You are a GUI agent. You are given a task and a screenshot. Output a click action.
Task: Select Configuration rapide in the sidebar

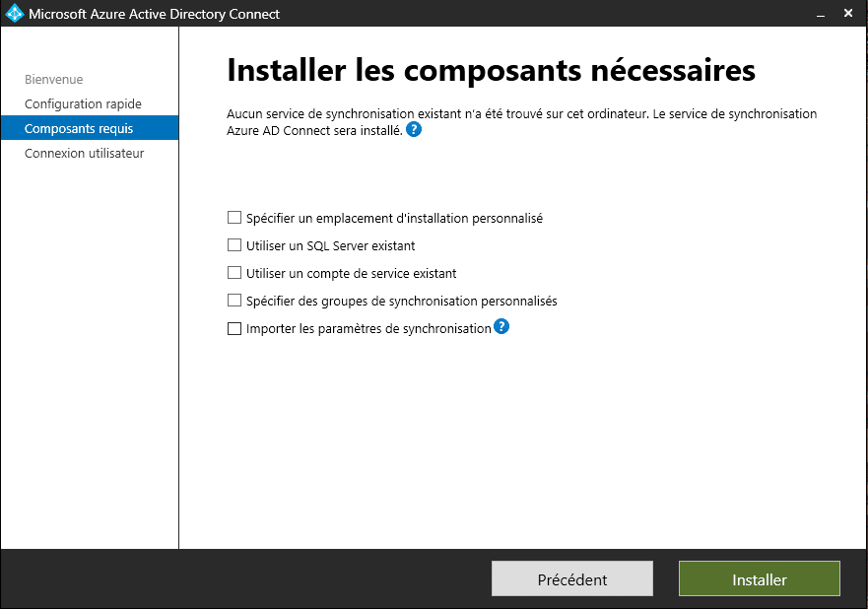pyautogui.click(x=83, y=103)
